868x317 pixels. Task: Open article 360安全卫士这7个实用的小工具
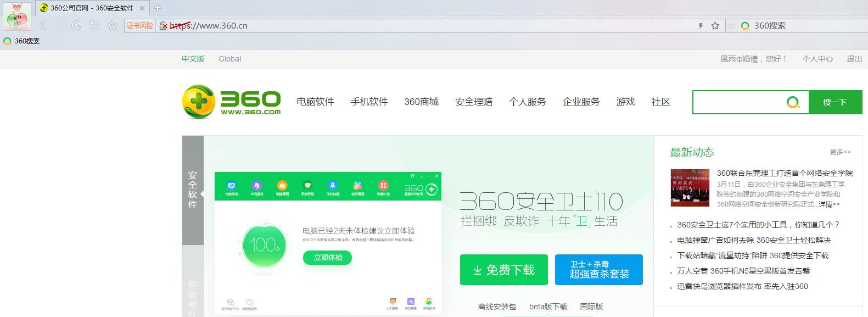[x=759, y=225]
